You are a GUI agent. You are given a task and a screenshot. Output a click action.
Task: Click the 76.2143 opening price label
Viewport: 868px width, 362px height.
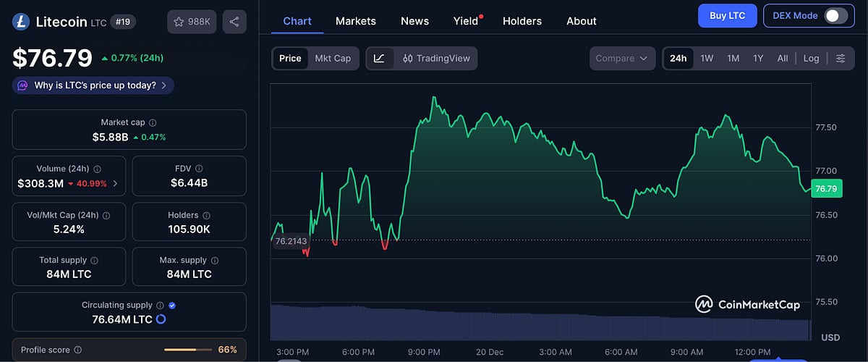point(292,240)
